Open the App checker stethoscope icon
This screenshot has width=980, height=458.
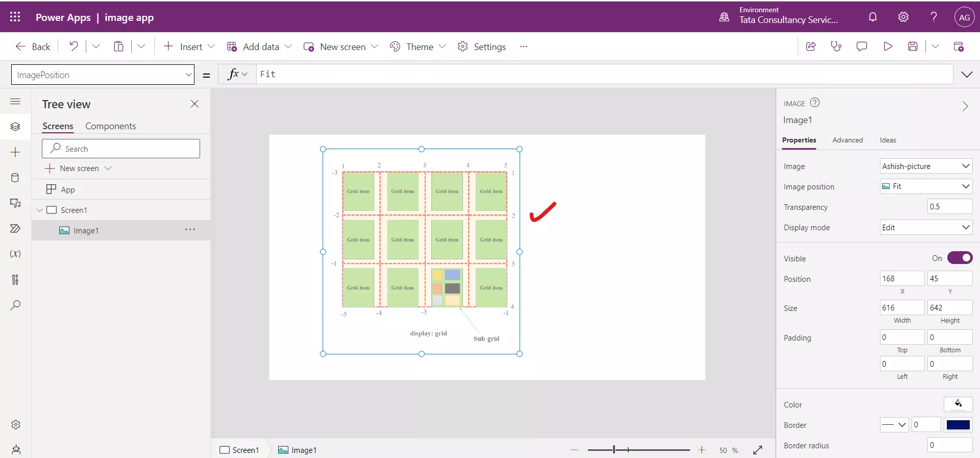[x=836, y=46]
